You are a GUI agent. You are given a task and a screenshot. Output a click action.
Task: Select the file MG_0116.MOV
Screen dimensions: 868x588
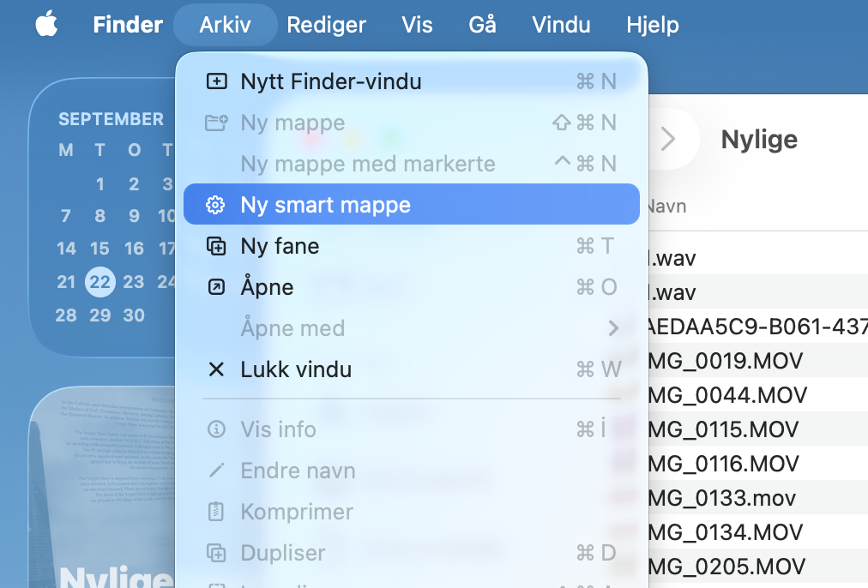click(724, 464)
